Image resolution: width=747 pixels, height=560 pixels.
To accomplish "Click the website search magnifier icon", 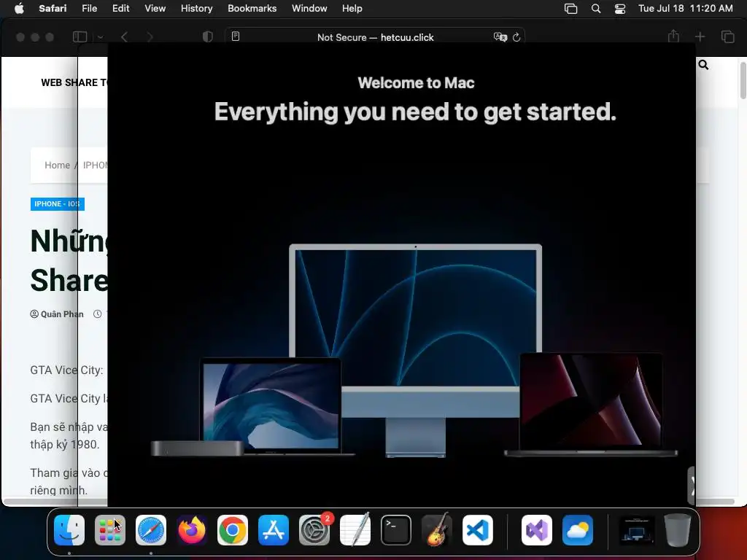I will point(703,65).
